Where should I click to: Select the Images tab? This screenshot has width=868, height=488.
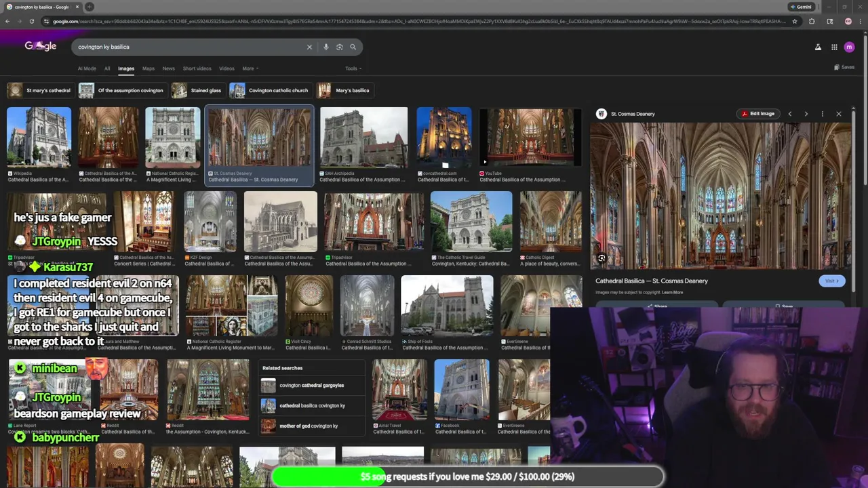pyautogui.click(x=126, y=68)
